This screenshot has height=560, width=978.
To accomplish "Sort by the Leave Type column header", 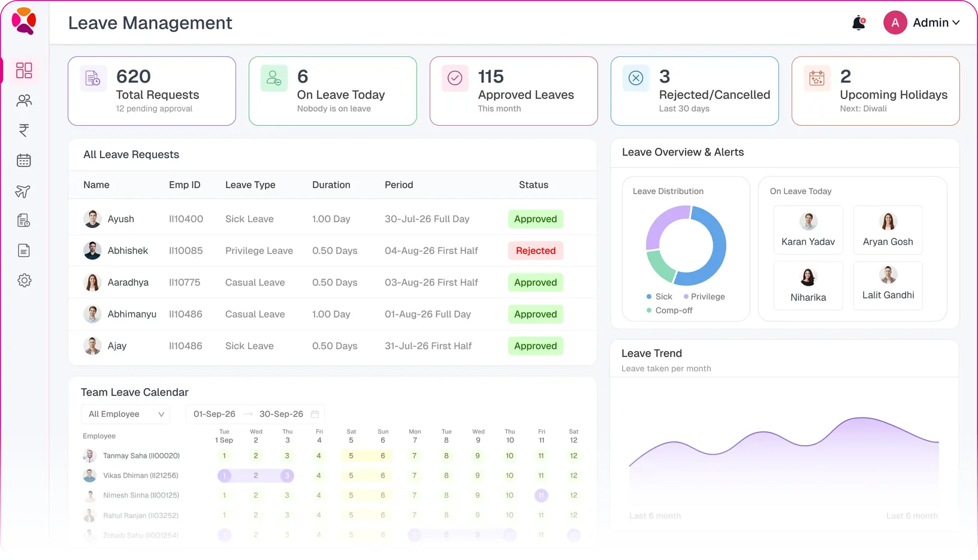I will point(250,185).
